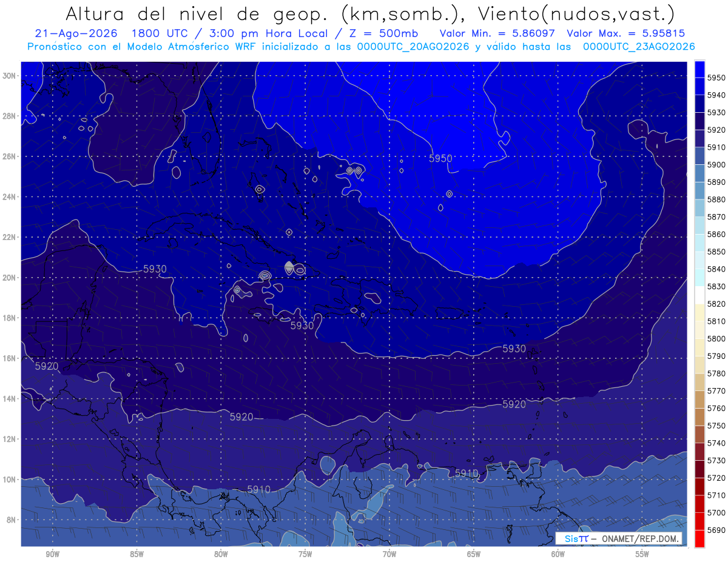Click the 5860 value on the color legend
728x562 pixels.
[x=716, y=234]
